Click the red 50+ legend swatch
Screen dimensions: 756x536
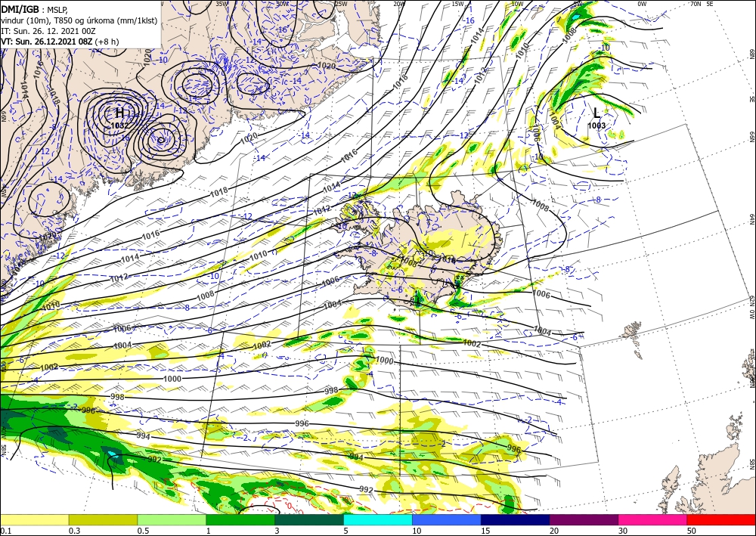tap(721, 519)
